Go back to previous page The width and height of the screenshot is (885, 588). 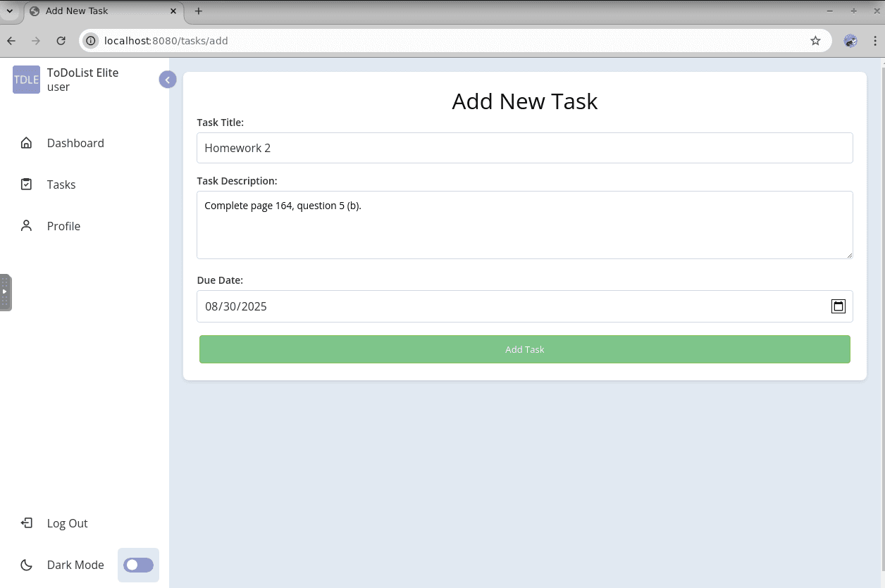coord(11,41)
